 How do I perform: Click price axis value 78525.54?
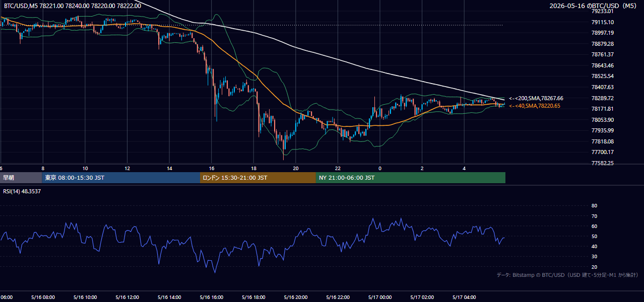coord(602,76)
